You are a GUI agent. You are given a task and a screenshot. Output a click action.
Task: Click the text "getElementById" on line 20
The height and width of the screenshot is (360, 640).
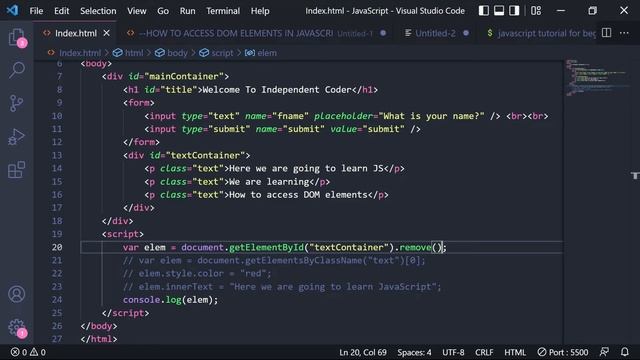(267, 247)
